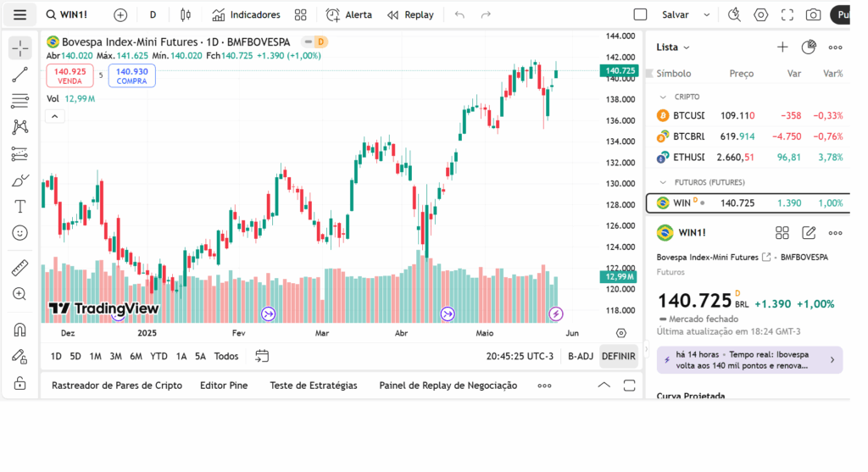Open the forecasting and measurement tool
Viewport: 868px width, 472px height.
click(20, 154)
